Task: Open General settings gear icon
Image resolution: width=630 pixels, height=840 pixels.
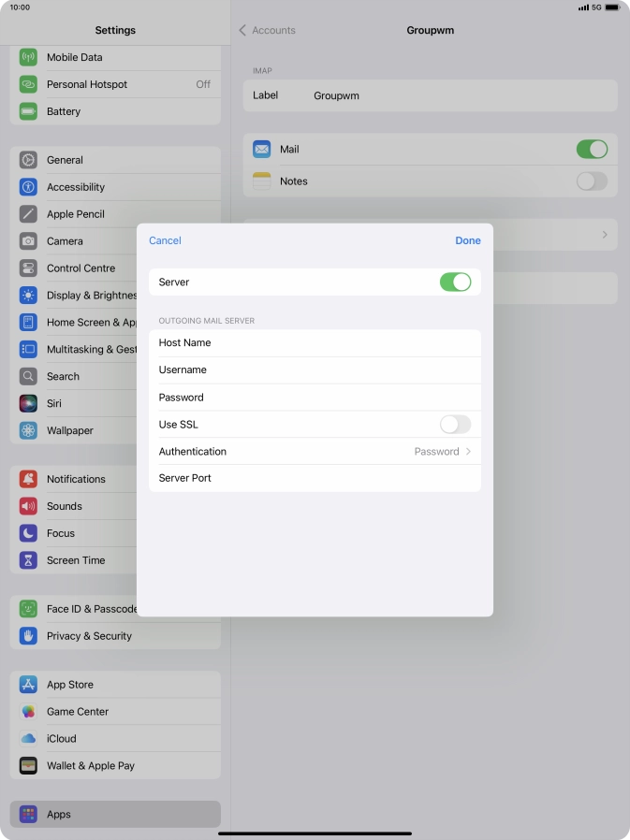Action: (x=28, y=160)
